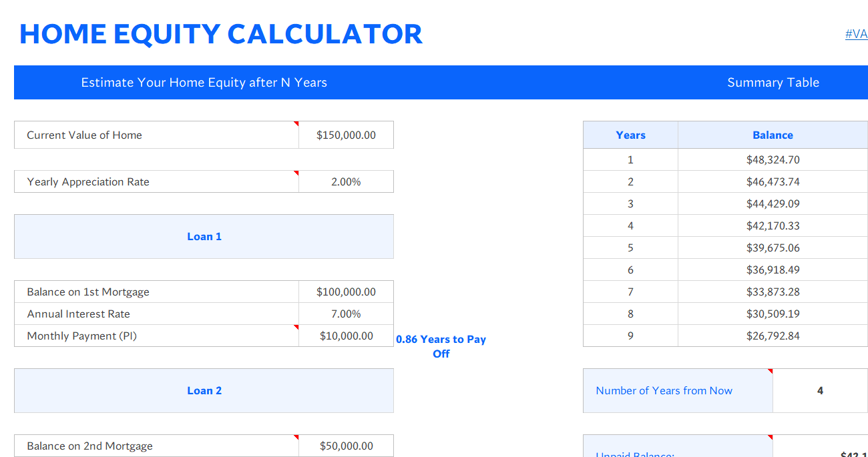Select the Current Value of Home amount $150,000.00
This screenshot has width=868, height=457.
pos(346,135)
